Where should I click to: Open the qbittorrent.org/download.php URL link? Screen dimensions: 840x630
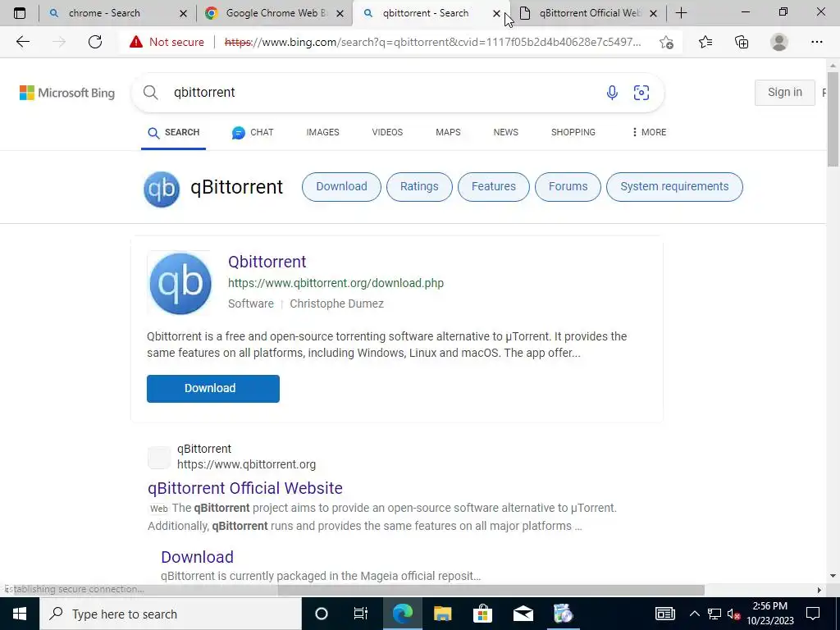[x=336, y=283]
